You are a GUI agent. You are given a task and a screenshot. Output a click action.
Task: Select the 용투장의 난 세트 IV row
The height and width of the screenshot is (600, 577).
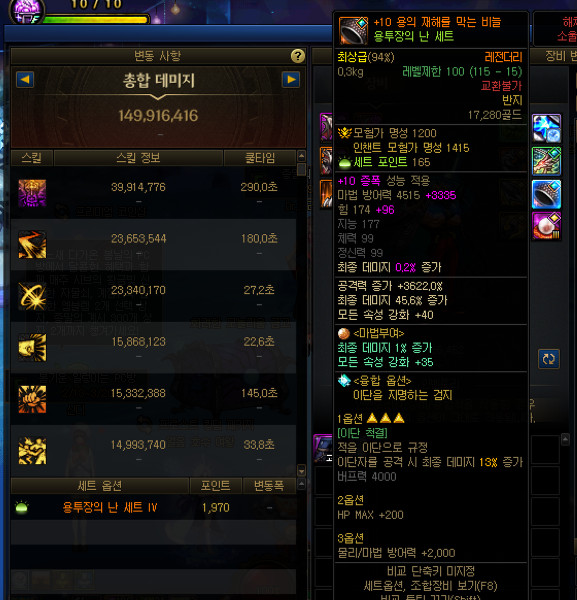(153, 507)
